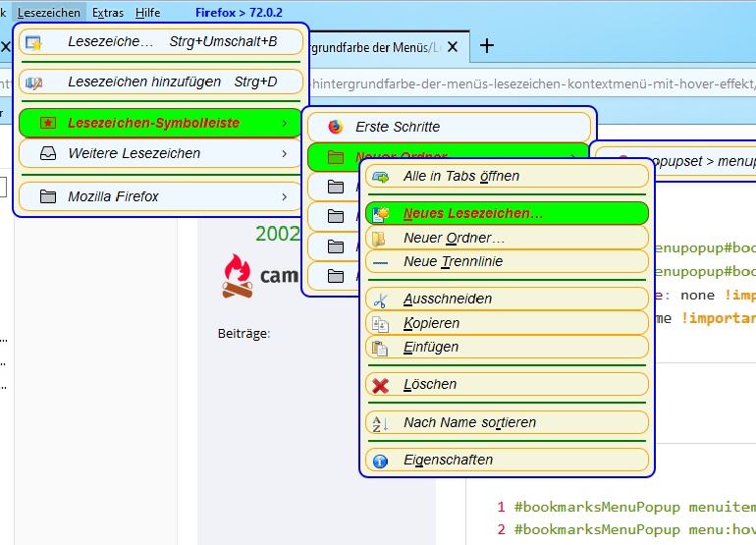Open the Extras menu
756x545 pixels.
pos(108,13)
